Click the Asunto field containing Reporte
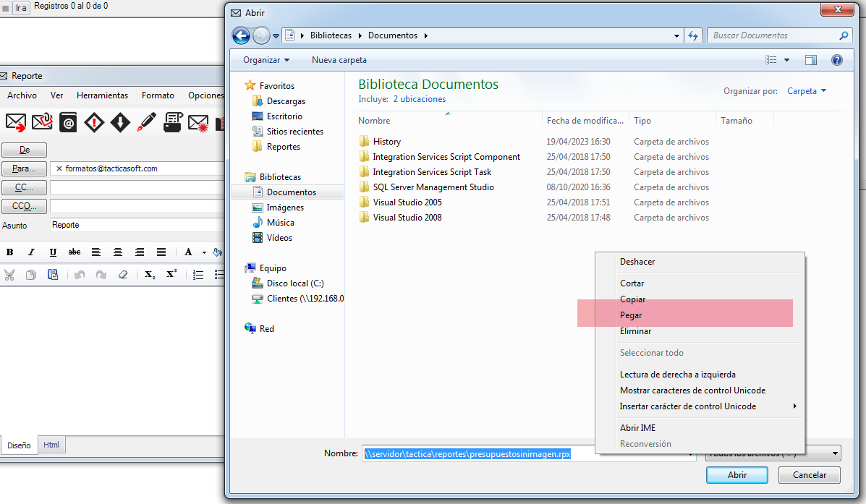This screenshot has height=504, width=866. coord(137,225)
